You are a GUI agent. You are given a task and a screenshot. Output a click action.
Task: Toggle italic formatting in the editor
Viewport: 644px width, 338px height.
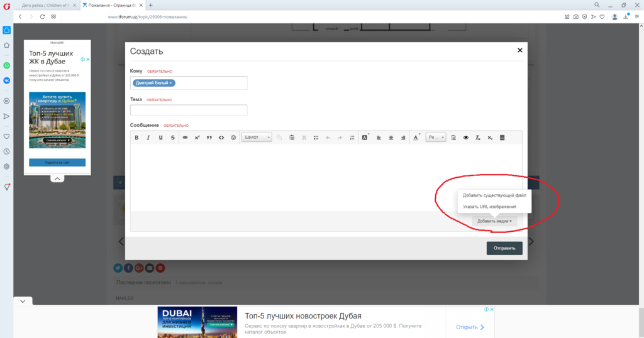(148, 138)
